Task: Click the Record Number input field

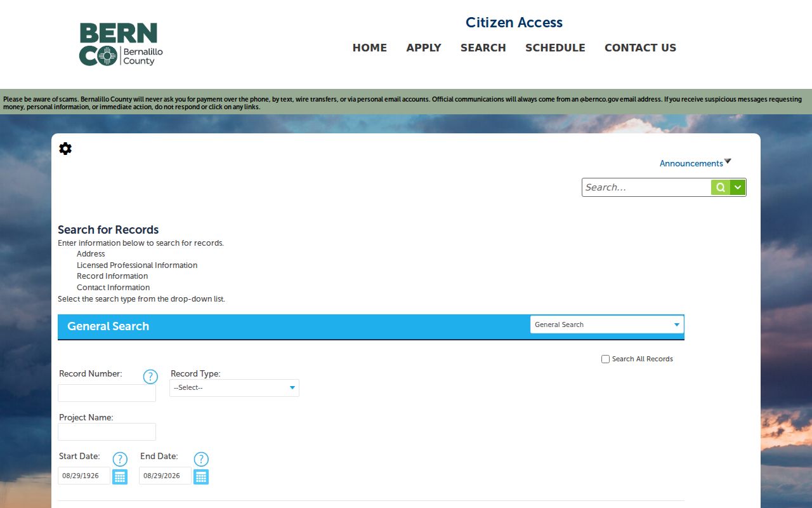Action: (107, 393)
